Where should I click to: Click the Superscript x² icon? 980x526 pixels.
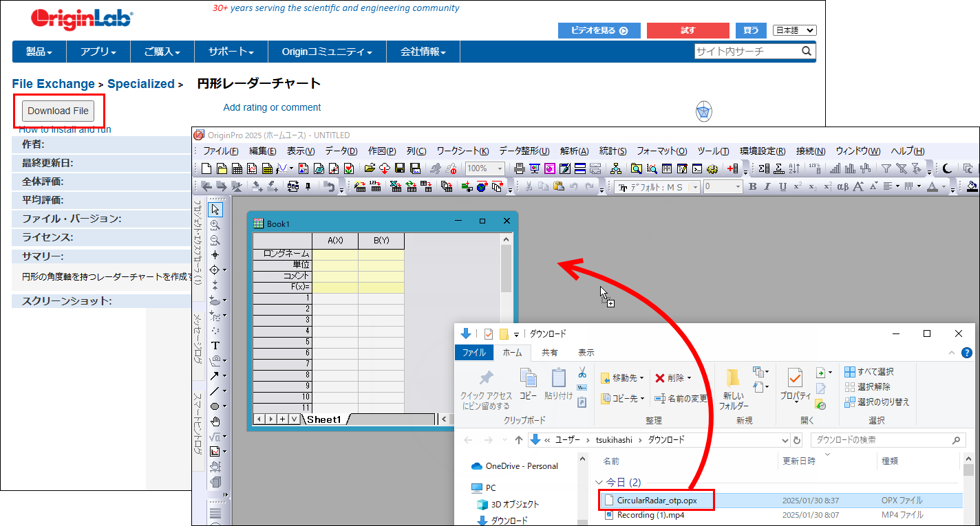(798, 186)
